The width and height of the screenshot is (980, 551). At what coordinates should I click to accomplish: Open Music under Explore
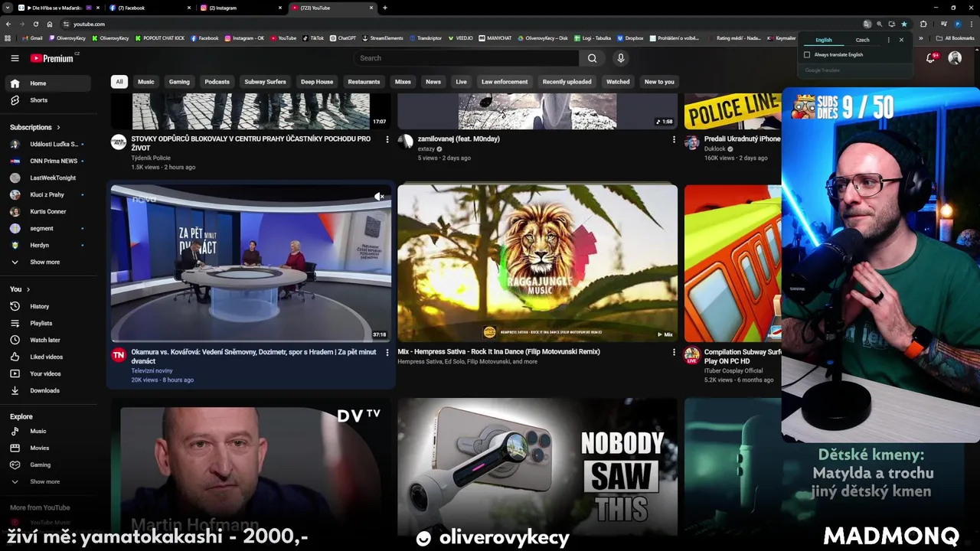click(x=50, y=431)
